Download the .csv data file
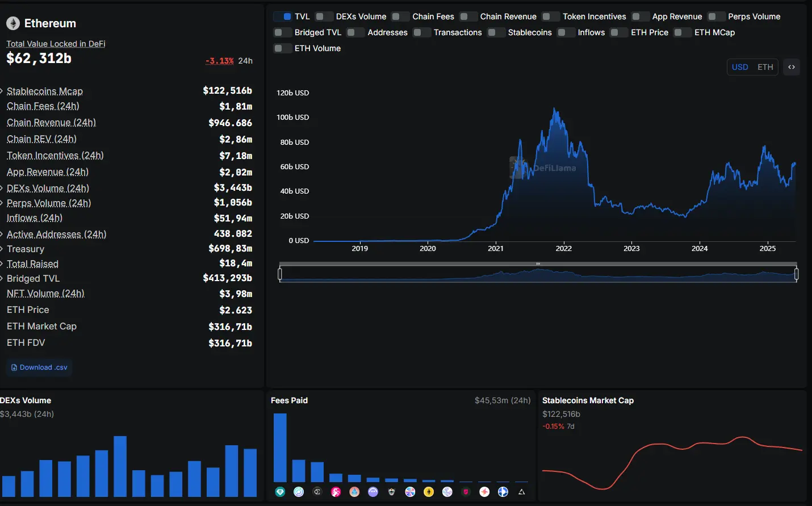The image size is (812, 506). click(39, 367)
